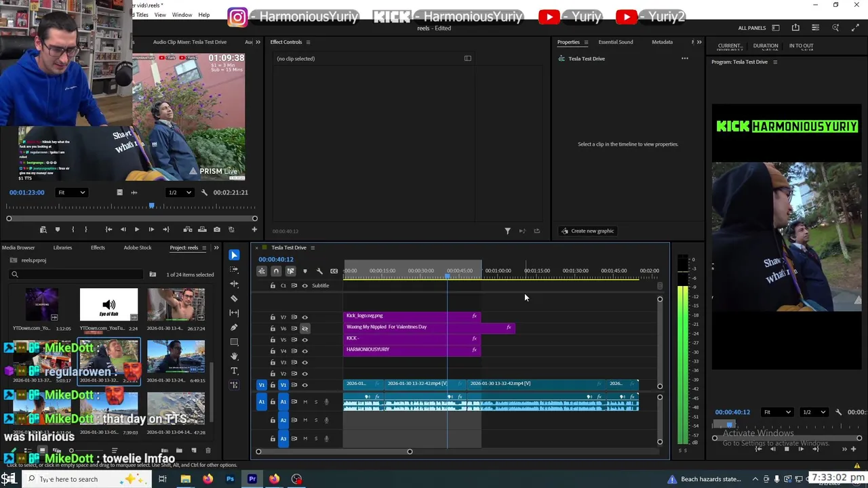The width and height of the screenshot is (868, 488).
Task: Hide V7 track output with eye icon
Action: tap(304, 317)
